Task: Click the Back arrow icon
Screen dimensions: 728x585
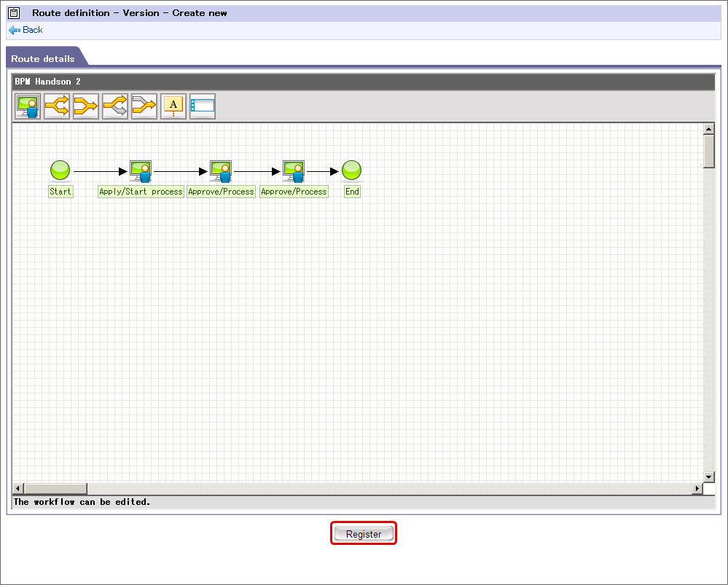Action: click(x=15, y=30)
